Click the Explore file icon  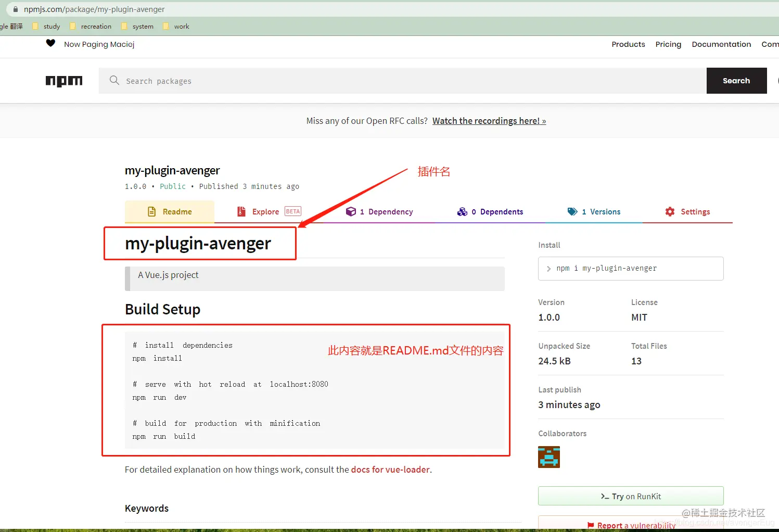tap(241, 211)
